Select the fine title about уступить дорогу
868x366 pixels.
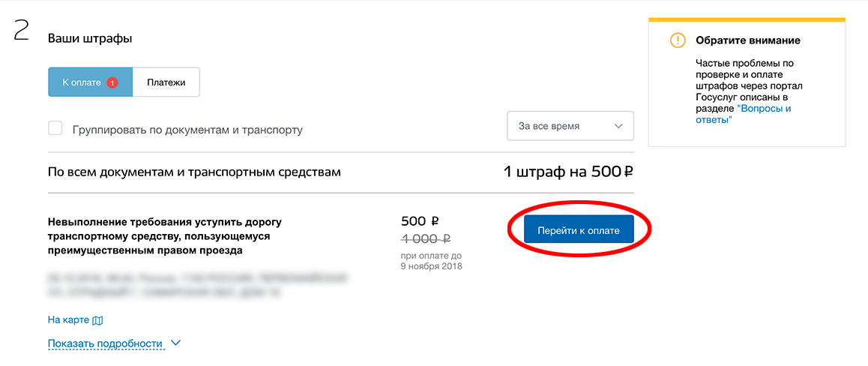coord(165,236)
